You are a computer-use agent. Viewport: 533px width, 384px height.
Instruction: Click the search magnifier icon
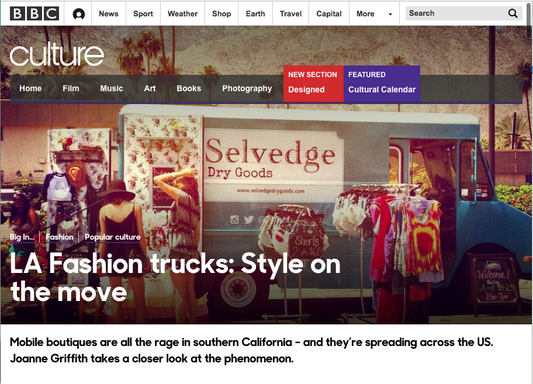tap(513, 14)
